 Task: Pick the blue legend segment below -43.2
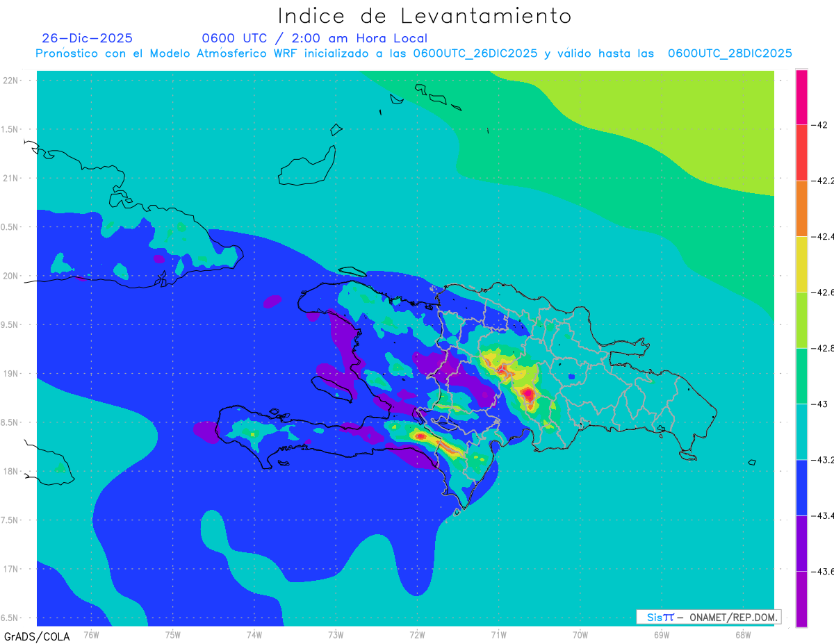click(801, 487)
